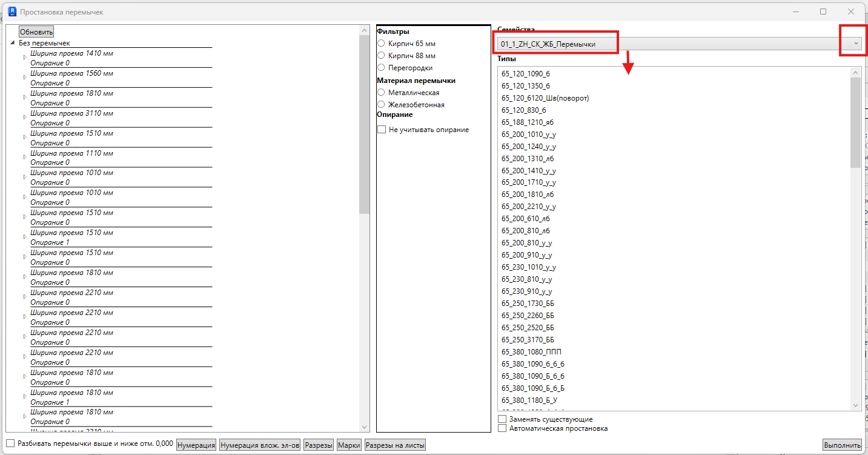868x455 pixels.
Task: Select type 65_120_6120_Шв(поворот)
Action: pos(545,98)
